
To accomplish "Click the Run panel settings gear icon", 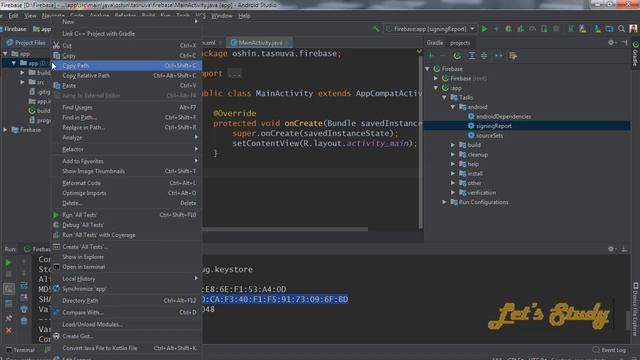I will [611, 249].
